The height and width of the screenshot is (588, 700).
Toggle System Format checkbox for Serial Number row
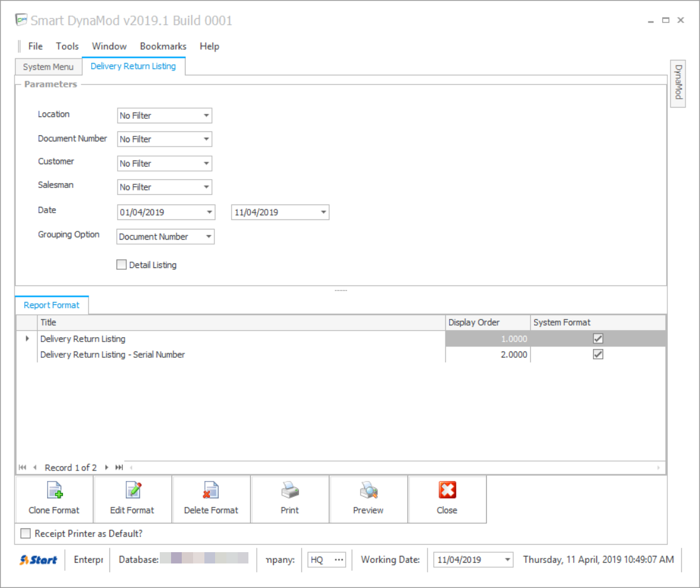click(x=598, y=355)
